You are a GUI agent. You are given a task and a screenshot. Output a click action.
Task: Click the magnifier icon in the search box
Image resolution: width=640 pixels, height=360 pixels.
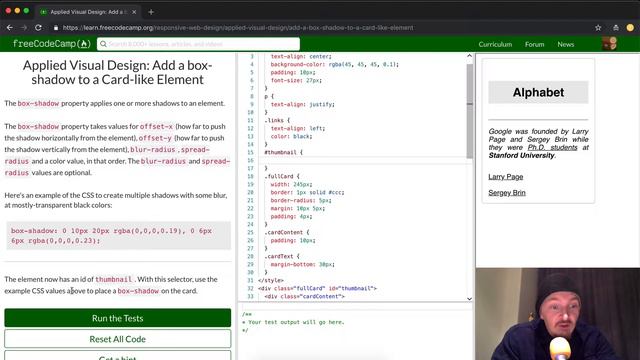pos(103,44)
